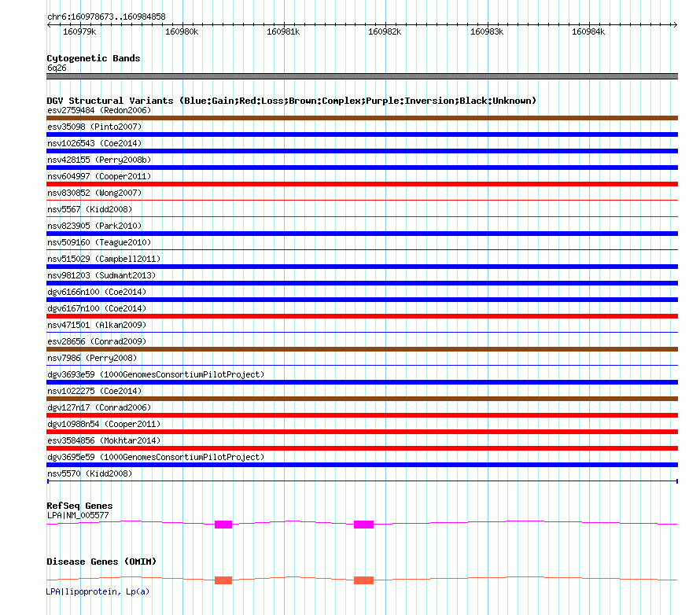Screen dimensions: 700x615
Task: Click the nsv830852 (Wong2007) label
Action: pos(94,193)
